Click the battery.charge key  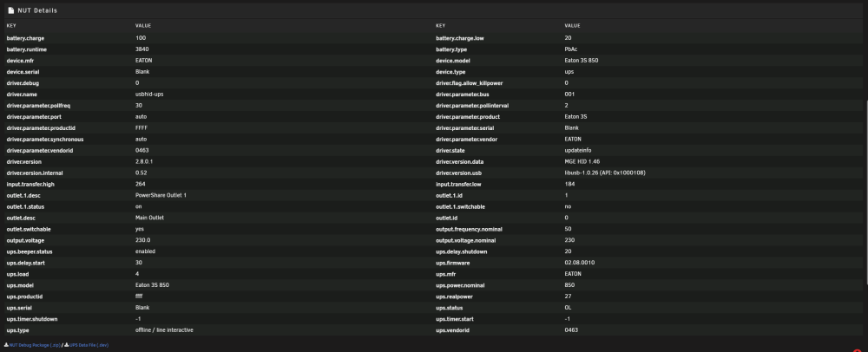25,38
